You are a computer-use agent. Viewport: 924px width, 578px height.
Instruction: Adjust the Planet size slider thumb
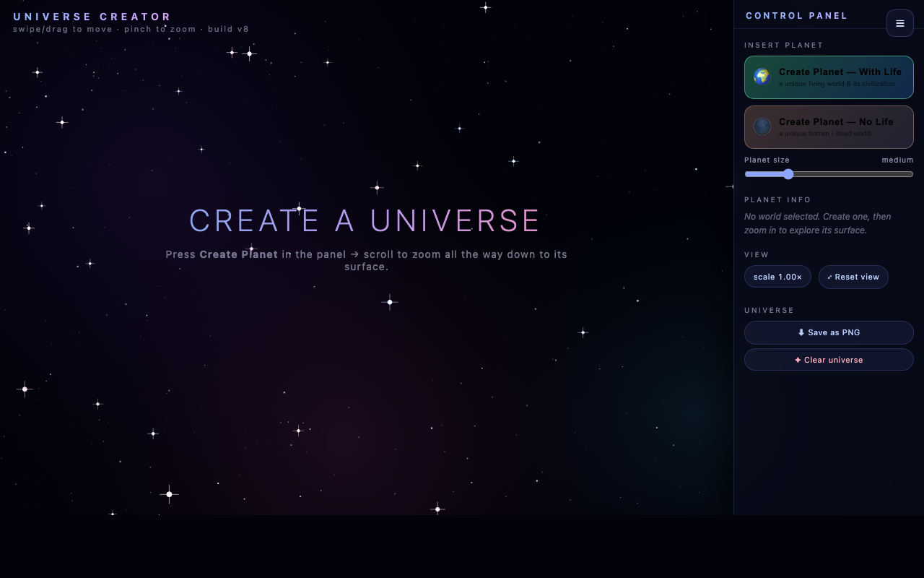point(788,174)
